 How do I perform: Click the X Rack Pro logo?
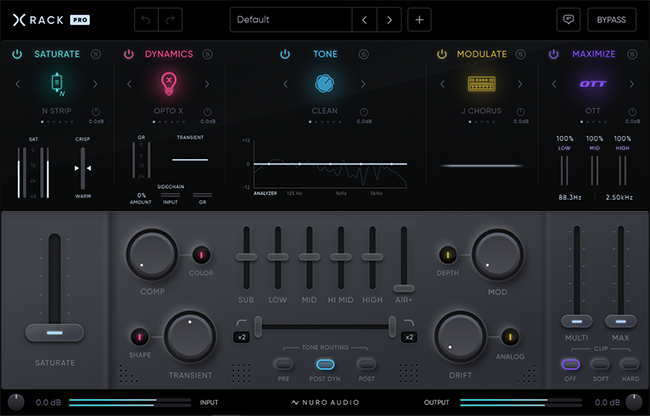51,19
